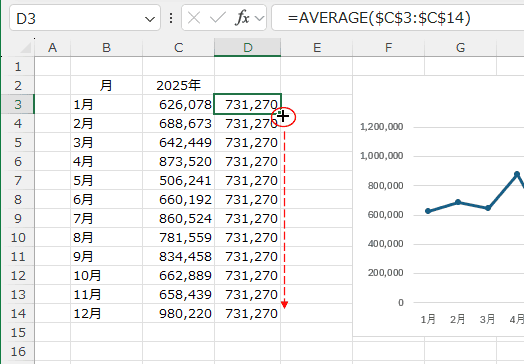524x364 pixels.
Task: Click cell with value 662,889
Action: tap(178, 275)
